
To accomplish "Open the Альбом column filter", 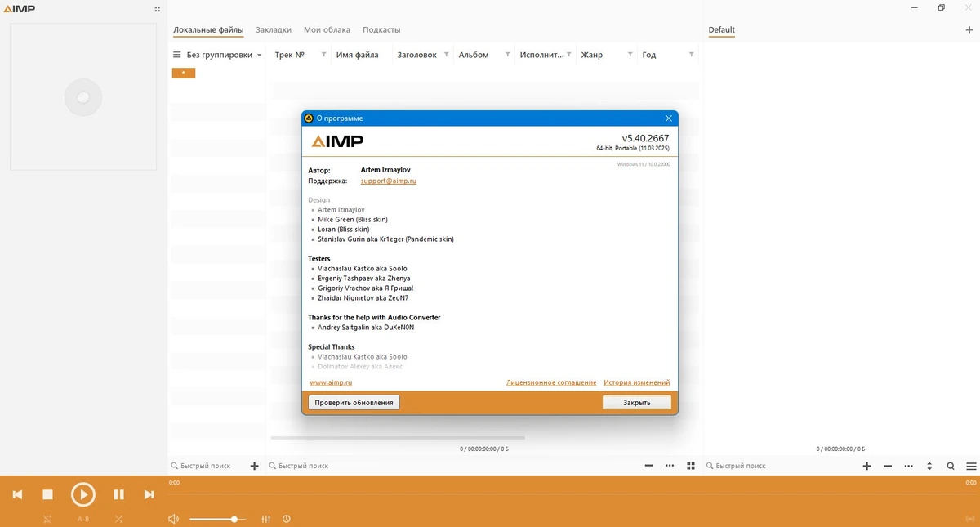I will (x=507, y=55).
